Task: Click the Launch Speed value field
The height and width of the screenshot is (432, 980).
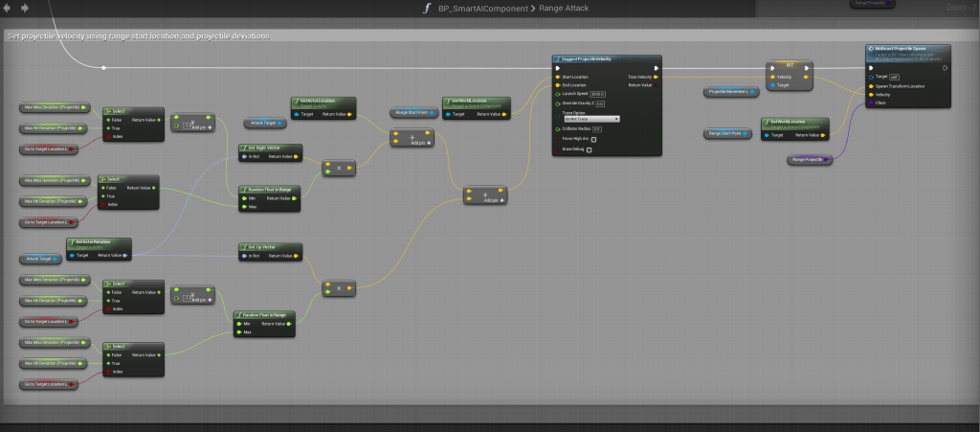Action: [597, 94]
